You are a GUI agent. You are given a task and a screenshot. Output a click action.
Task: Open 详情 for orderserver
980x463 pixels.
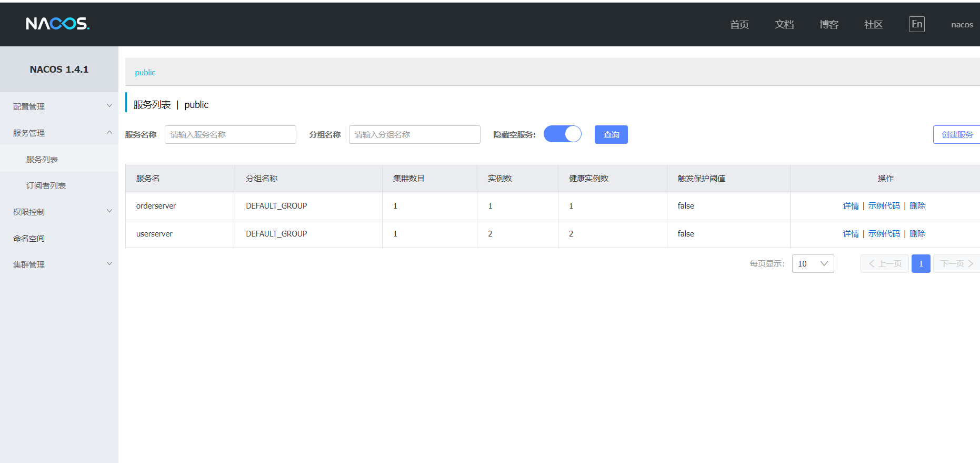(851, 205)
